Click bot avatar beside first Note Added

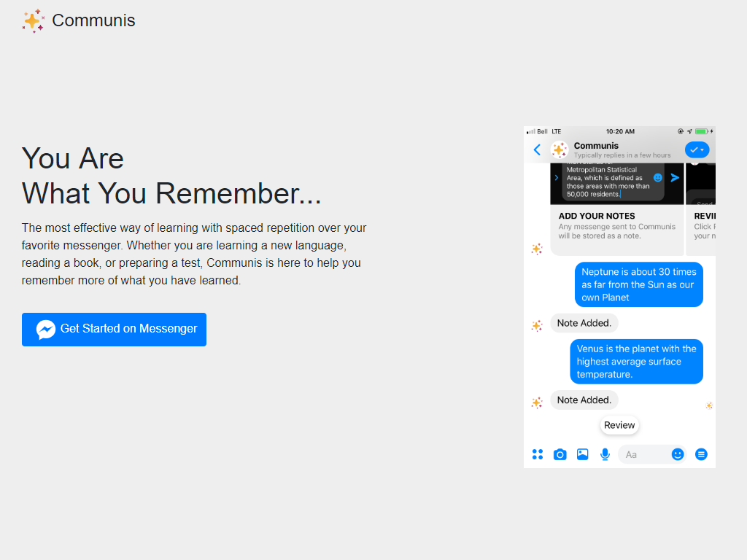tap(537, 326)
